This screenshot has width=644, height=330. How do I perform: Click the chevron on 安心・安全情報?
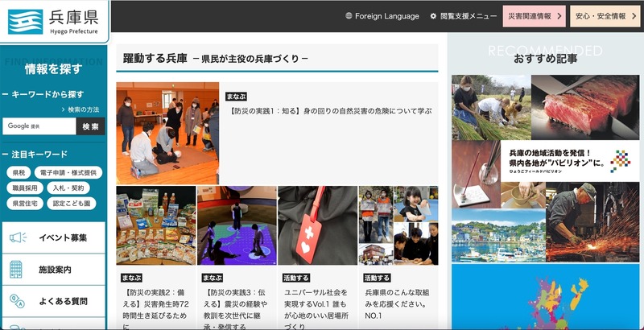(x=634, y=16)
